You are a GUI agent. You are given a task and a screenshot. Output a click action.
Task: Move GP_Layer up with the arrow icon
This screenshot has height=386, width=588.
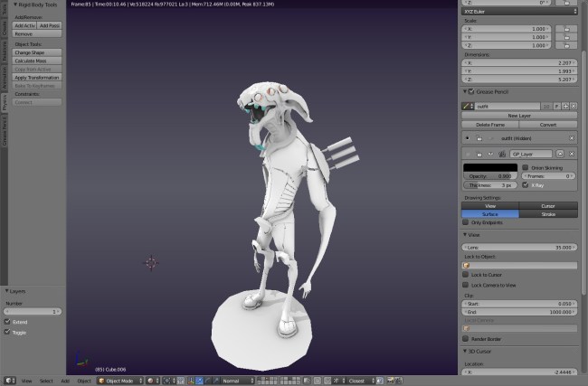point(560,155)
